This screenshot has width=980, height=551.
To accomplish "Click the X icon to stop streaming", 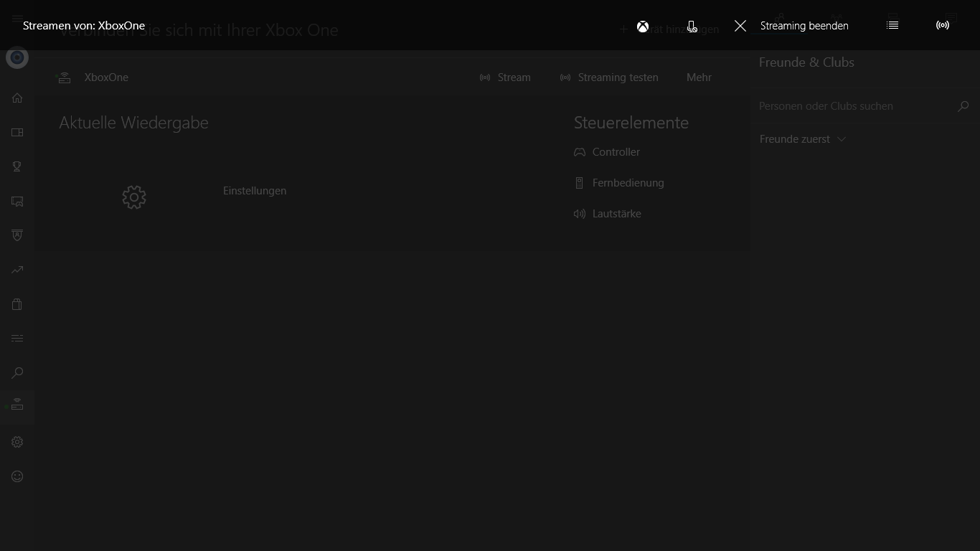I will (740, 26).
